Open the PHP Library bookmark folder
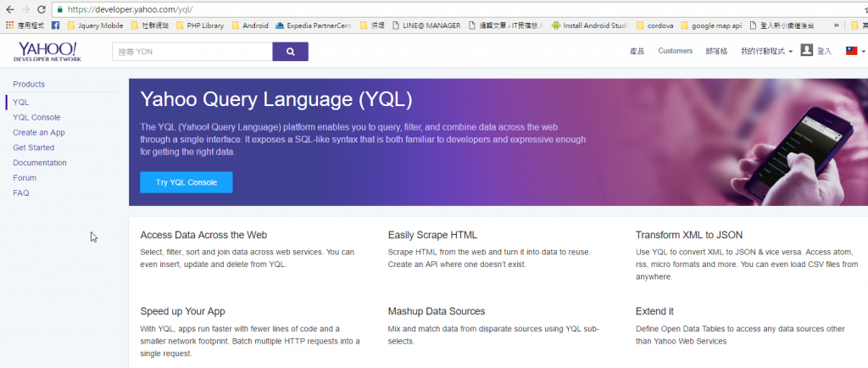Screen dimensions: 868x368 [x=200, y=25]
